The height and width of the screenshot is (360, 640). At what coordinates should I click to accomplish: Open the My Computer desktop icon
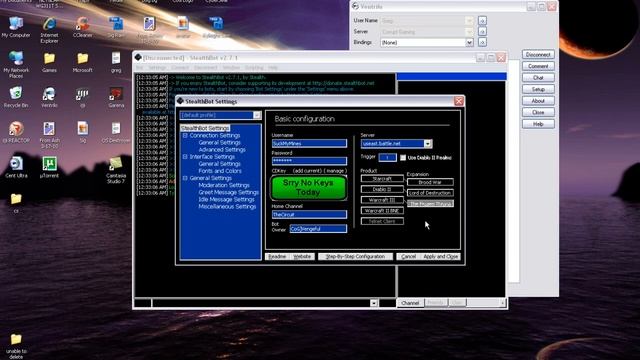tap(16, 27)
